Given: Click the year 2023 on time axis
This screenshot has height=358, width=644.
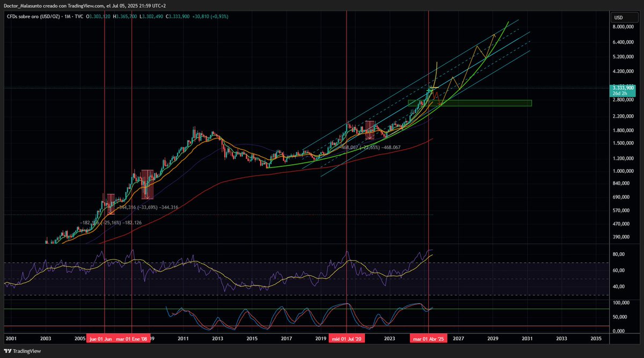Looking at the screenshot, I should tap(390, 339).
